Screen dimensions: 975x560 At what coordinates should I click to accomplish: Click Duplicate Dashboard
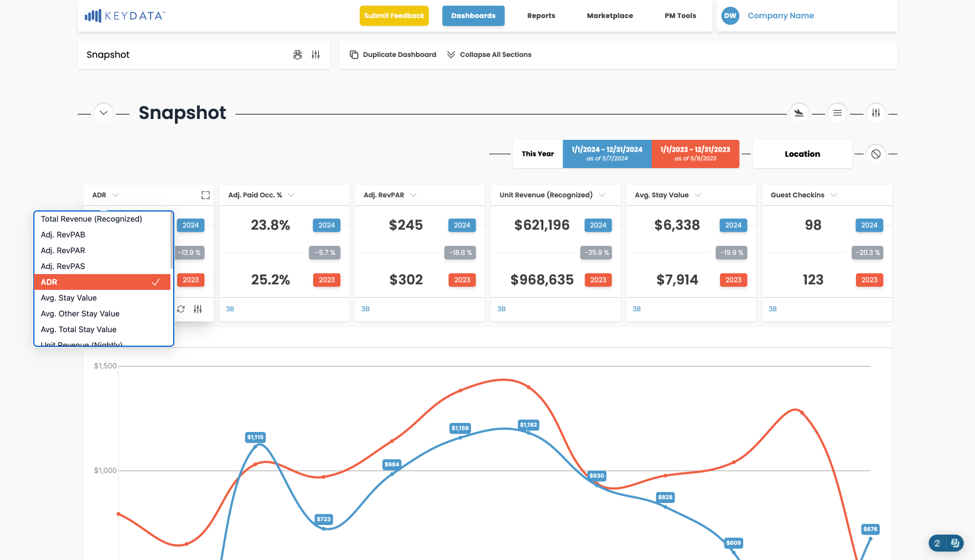click(393, 55)
